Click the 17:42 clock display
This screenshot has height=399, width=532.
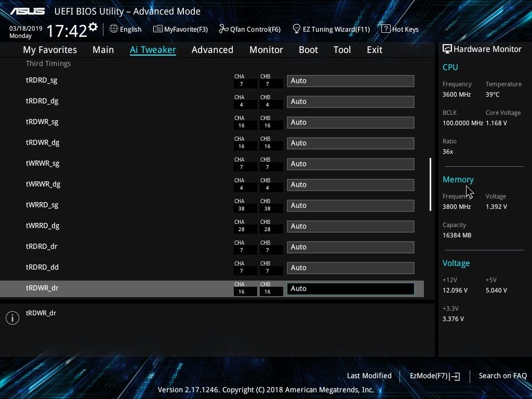click(66, 31)
